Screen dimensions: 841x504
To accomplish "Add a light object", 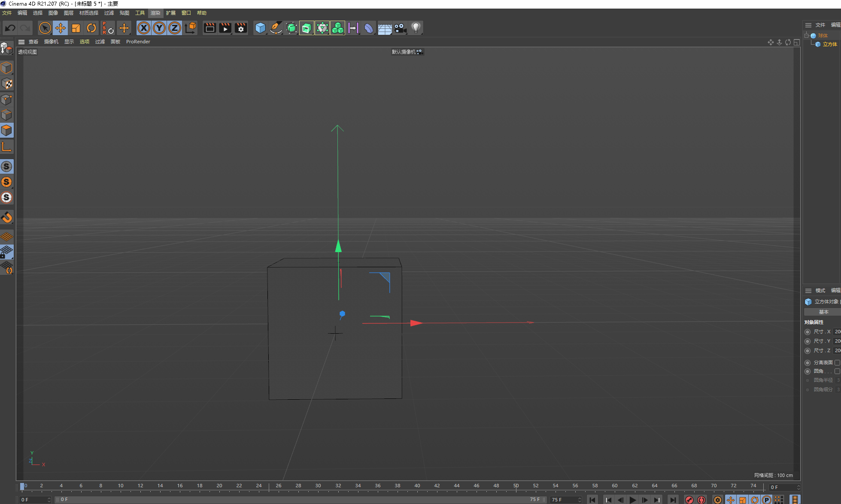I will click(x=416, y=28).
